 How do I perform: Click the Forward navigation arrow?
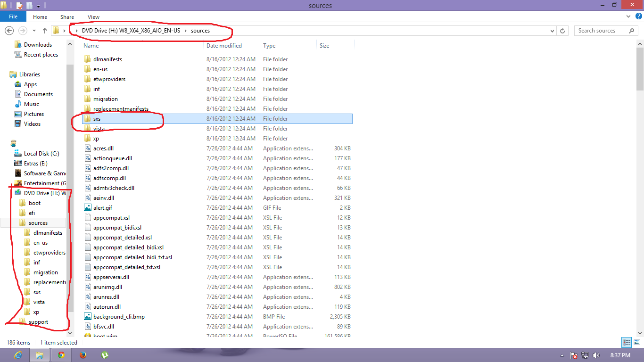click(x=22, y=31)
